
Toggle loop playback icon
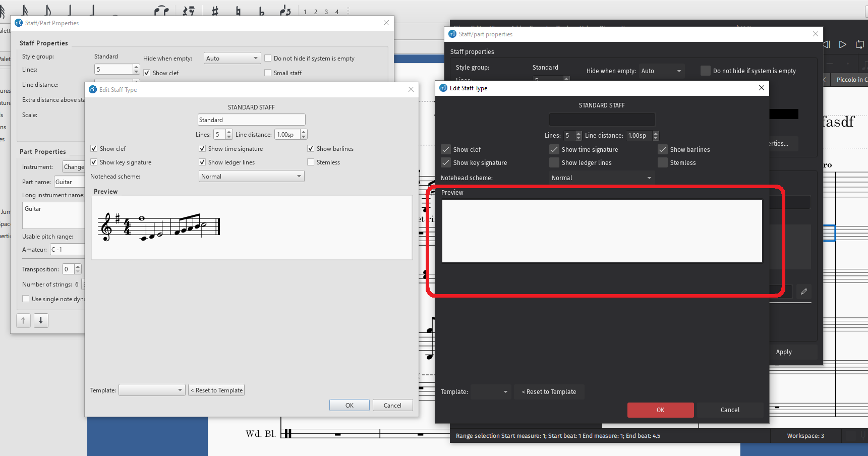click(860, 44)
